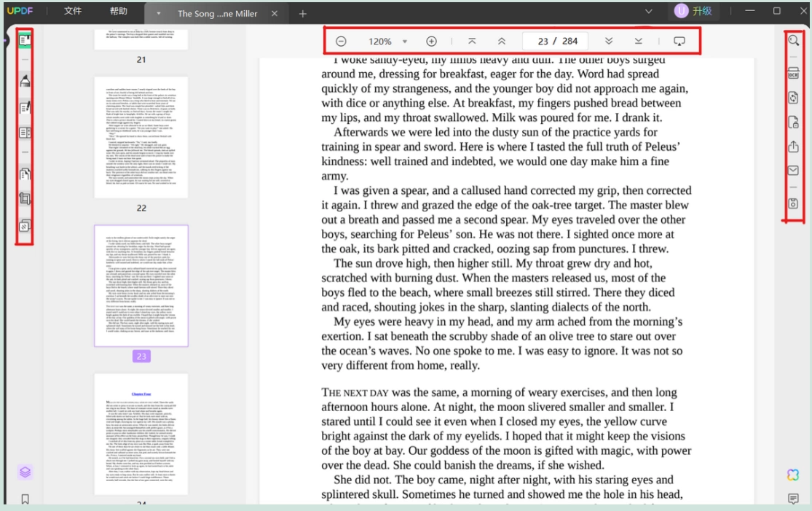The image size is (812, 511).
Task: Open the bookmarks panel icon
Action: 25,499
